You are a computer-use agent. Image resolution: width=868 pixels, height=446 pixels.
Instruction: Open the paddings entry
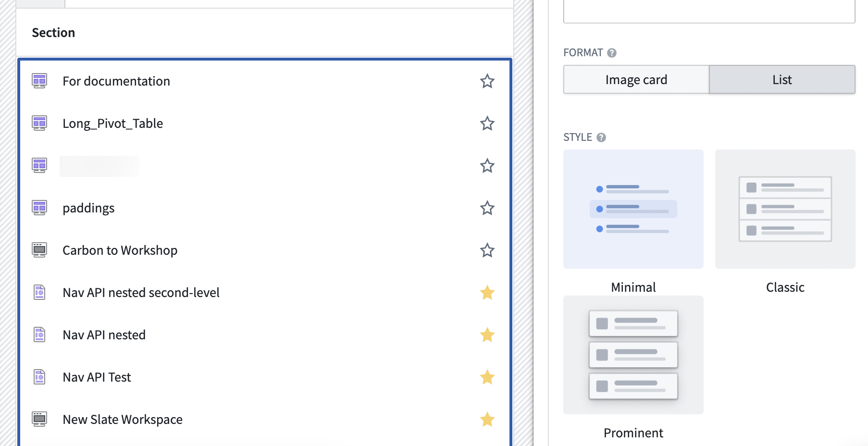[88, 208]
